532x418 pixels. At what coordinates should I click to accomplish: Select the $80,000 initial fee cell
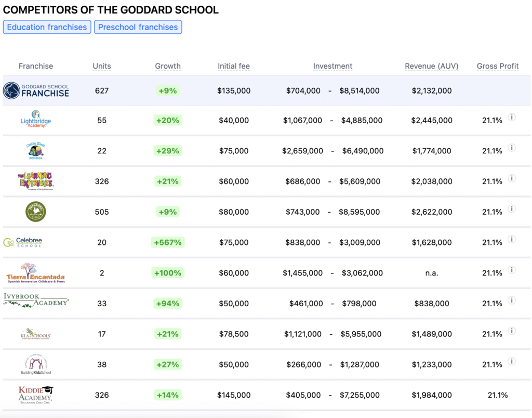click(x=234, y=212)
